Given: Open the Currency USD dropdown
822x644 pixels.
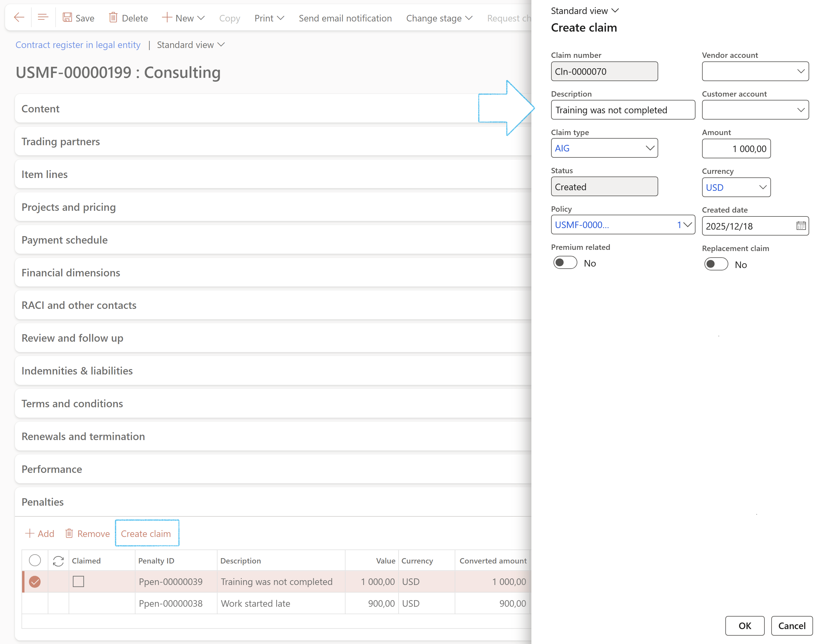Looking at the screenshot, I should [762, 188].
